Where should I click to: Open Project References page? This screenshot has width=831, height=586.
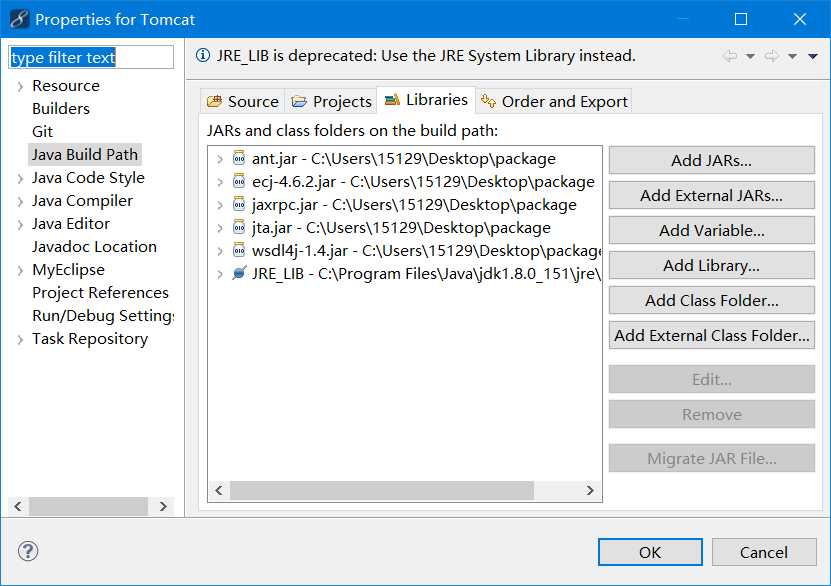point(100,292)
